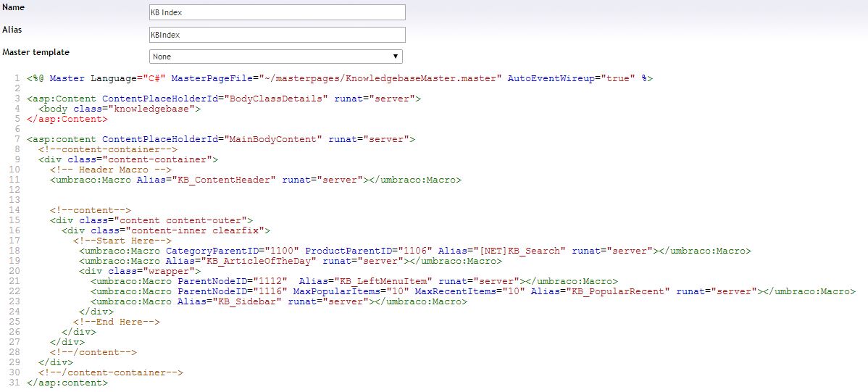This screenshot has width=868, height=392.
Task: Click the div class "content-inner clearfix" line
Action: pos(165,230)
